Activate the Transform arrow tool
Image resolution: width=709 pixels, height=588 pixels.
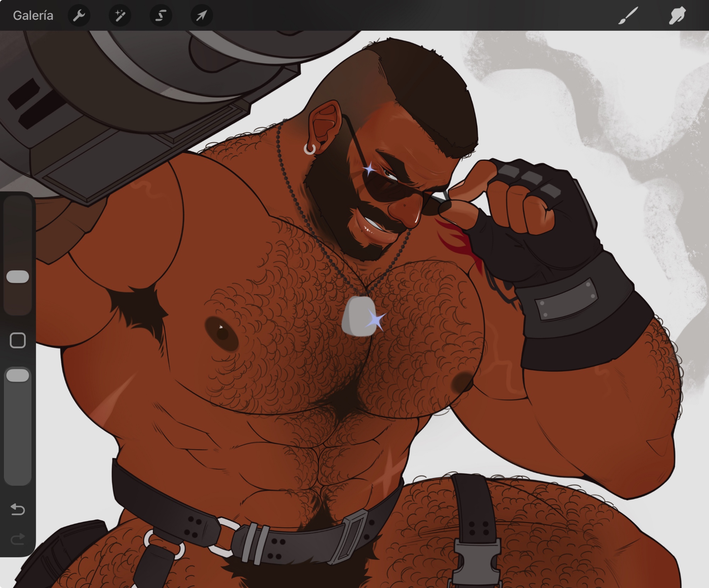click(x=201, y=16)
